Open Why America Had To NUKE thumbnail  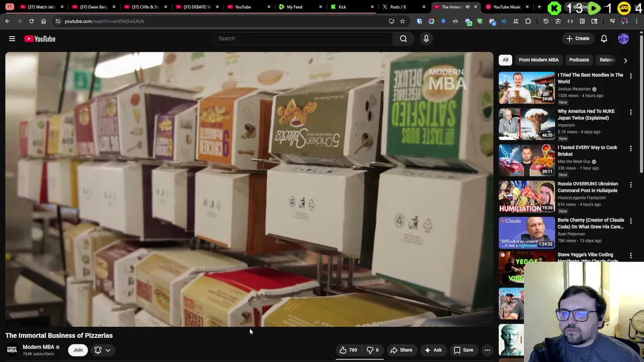(x=527, y=124)
